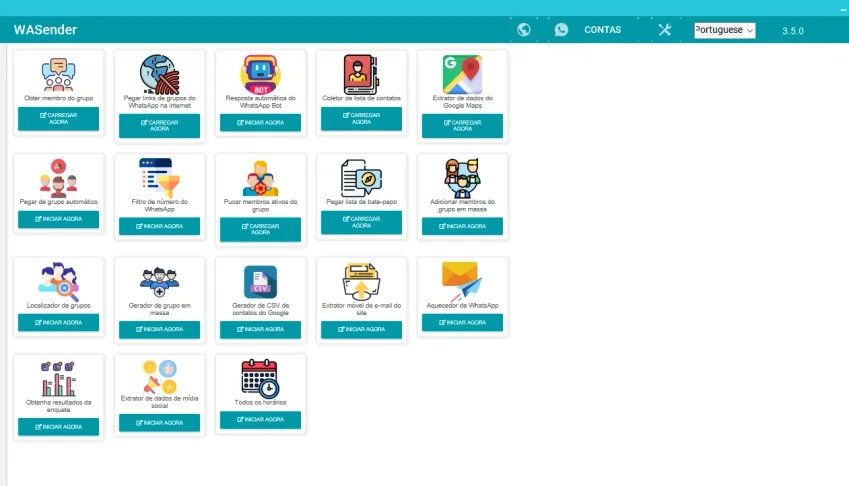The height and width of the screenshot is (486, 849).
Task: Click the WASender title text
Action: point(45,30)
